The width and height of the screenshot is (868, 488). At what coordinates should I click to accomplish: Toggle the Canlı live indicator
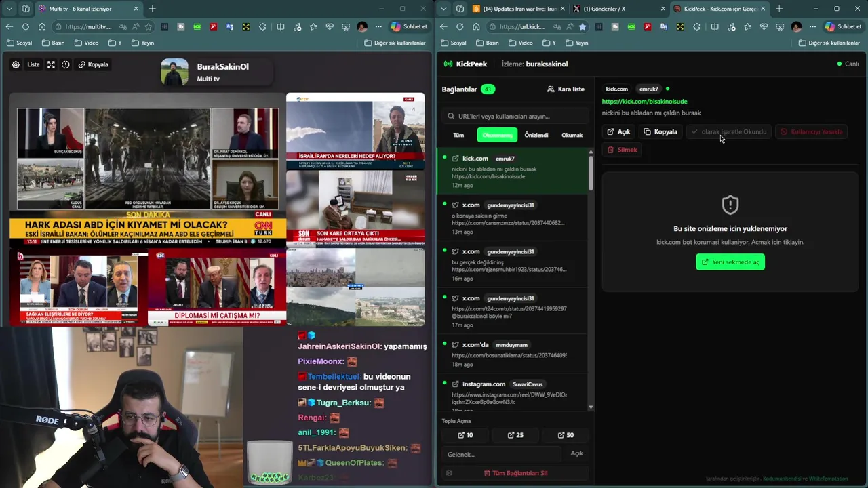(x=848, y=64)
